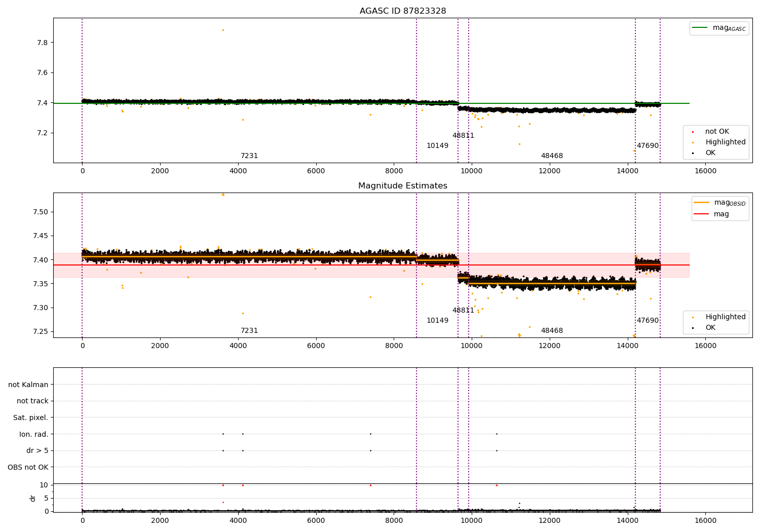Click the 'AGASC ID 87823328' plot title

pos(403,11)
